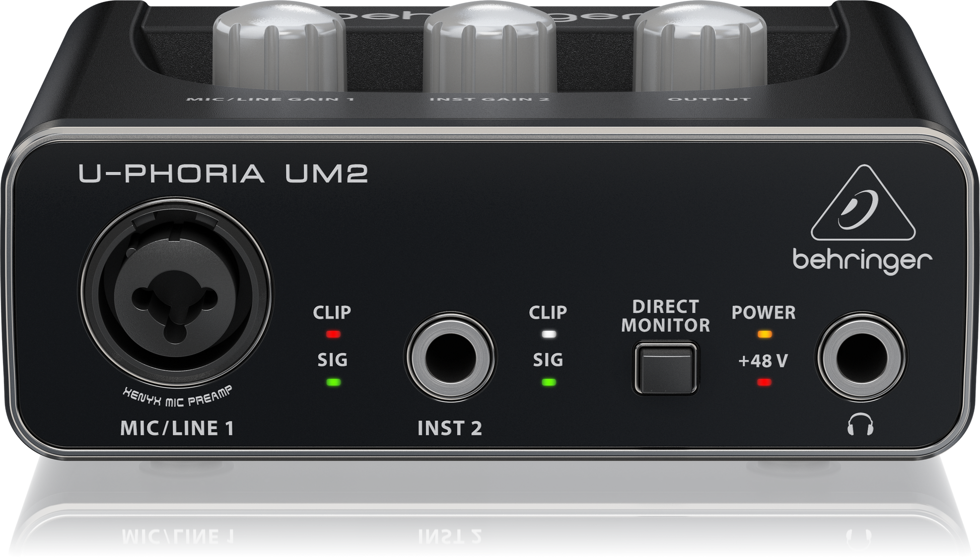Viewport: 980px width, 558px height.
Task: Click the headphone output jack
Action: pyautogui.click(x=861, y=358)
